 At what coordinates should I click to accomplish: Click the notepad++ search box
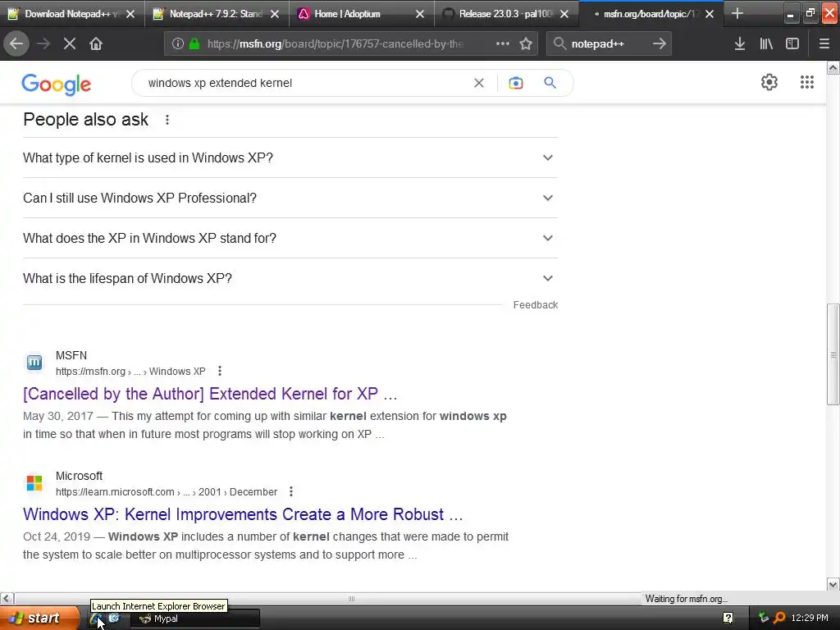(x=608, y=44)
